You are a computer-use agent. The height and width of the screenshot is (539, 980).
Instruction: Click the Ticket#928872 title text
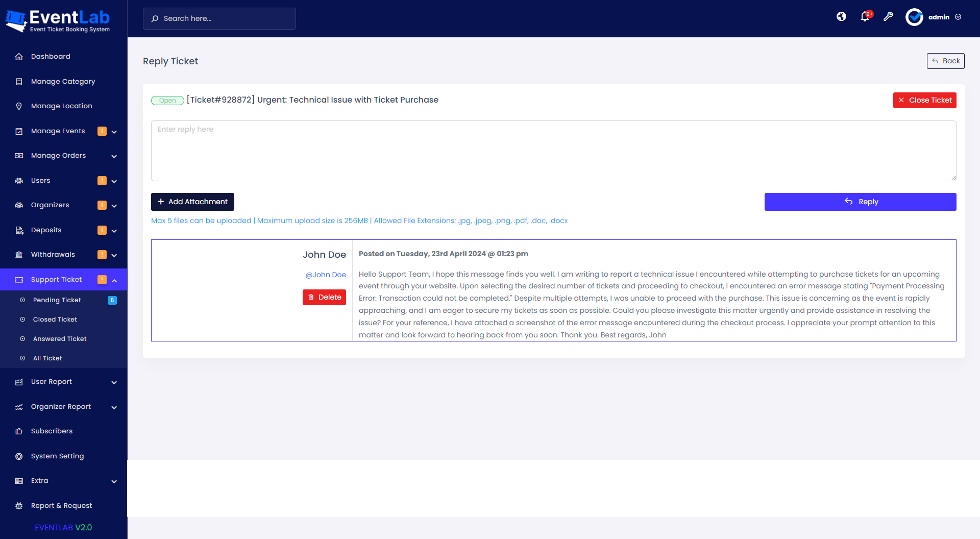click(x=312, y=100)
